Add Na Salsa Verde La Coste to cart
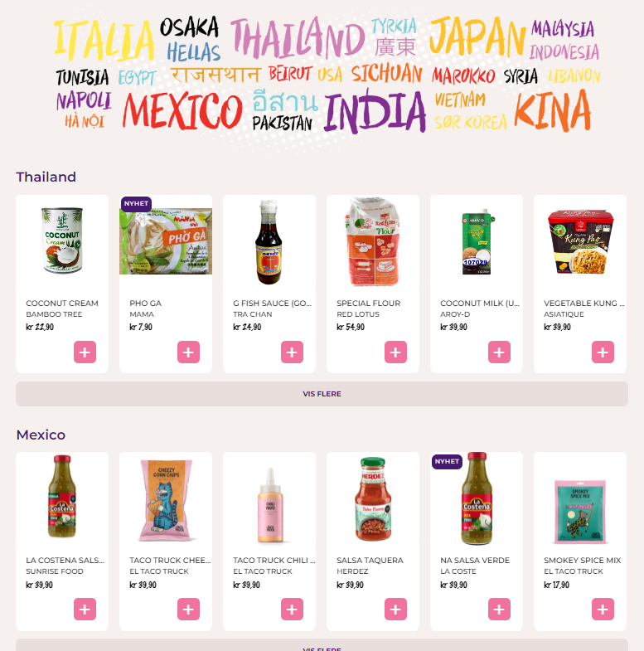Viewport: 644px width, 651px height. point(499,609)
